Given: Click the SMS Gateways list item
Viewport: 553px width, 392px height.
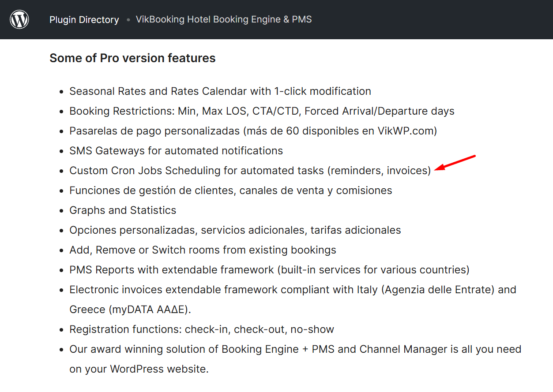Looking at the screenshot, I should coord(176,151).
